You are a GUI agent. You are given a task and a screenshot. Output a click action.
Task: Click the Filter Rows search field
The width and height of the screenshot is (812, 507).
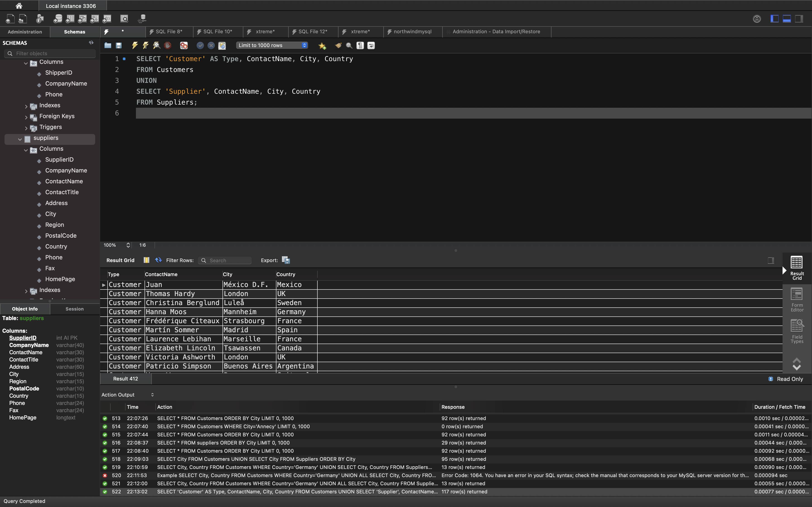228,261
